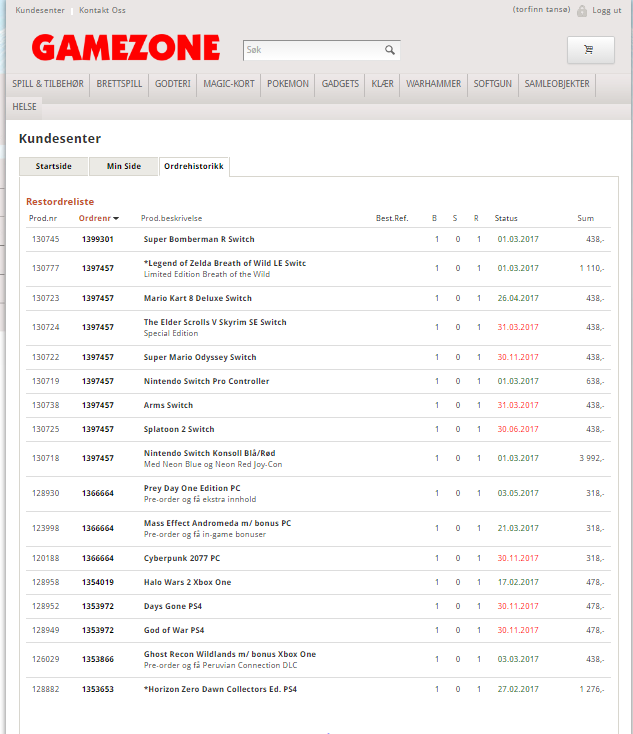Image resolution: width=633 pixels, height=734 pixels.
Task: Open Super Bomberman R Switch product
Action: click(199, 239)
